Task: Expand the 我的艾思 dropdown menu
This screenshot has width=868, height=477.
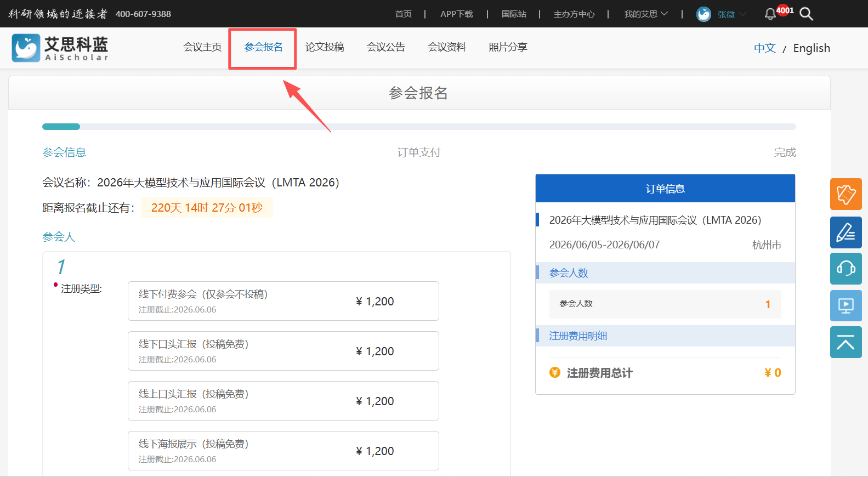Action: point(646,14)
